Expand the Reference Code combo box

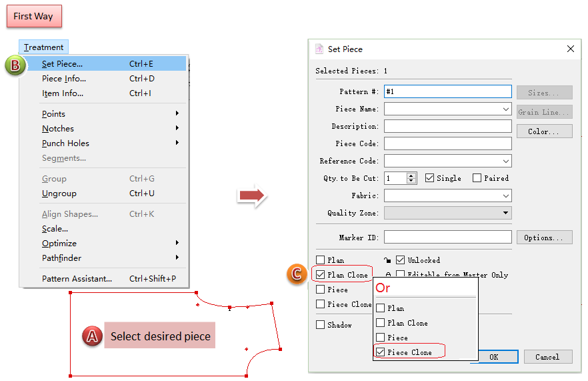pos(506,161)
